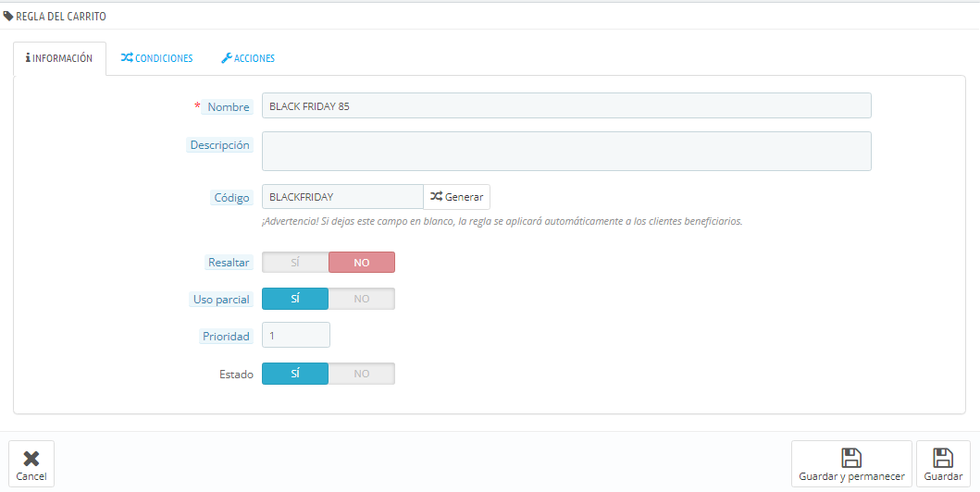
Task: Click the Prioridad input field
Action: 295,335
